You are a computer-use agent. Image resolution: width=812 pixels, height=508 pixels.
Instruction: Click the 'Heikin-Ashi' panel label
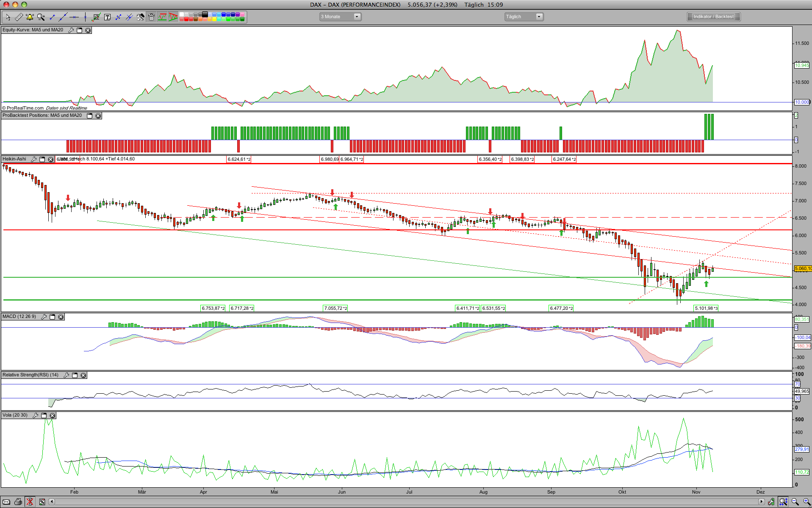(x=14, y=159)
